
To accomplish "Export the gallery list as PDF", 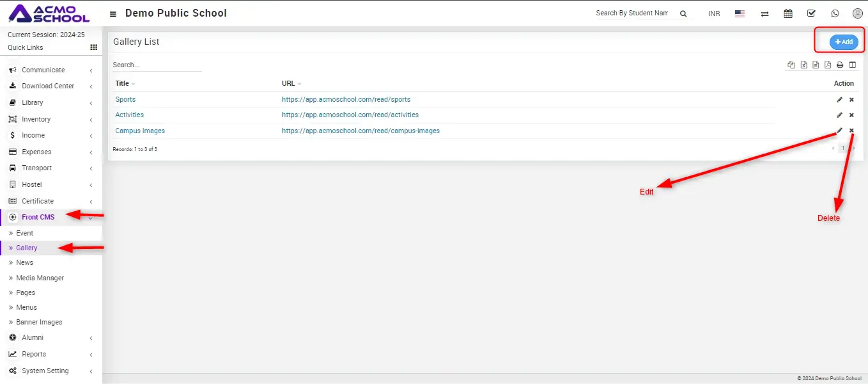I will click(828, 65).
